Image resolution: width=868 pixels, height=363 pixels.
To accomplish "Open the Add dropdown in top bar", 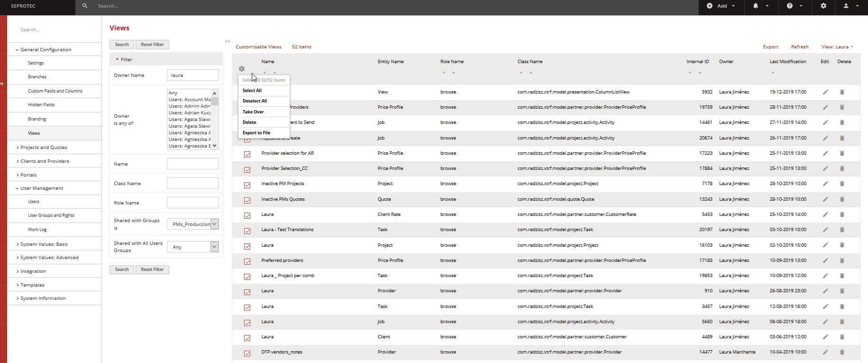I will 721,6.
